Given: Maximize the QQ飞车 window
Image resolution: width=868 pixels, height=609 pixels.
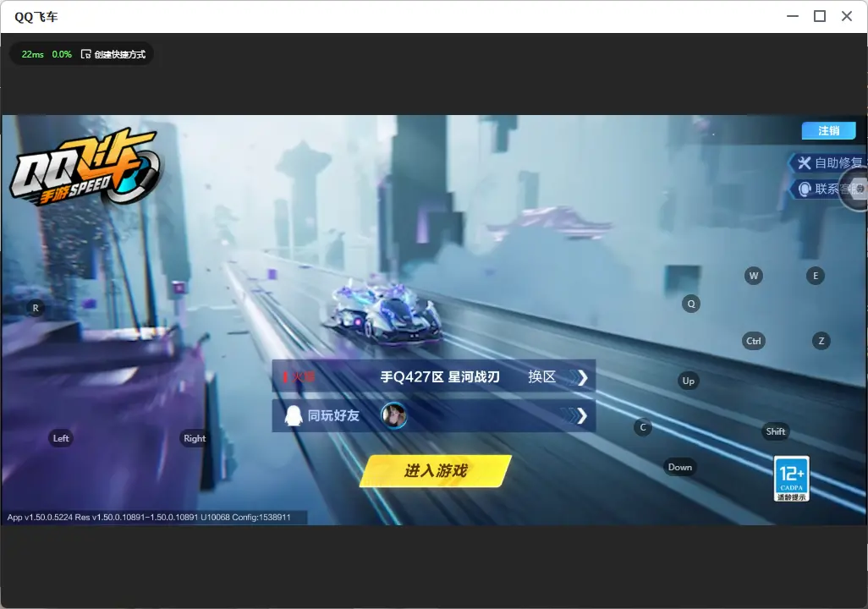Looking at the screenshot, I should [820, 17].
